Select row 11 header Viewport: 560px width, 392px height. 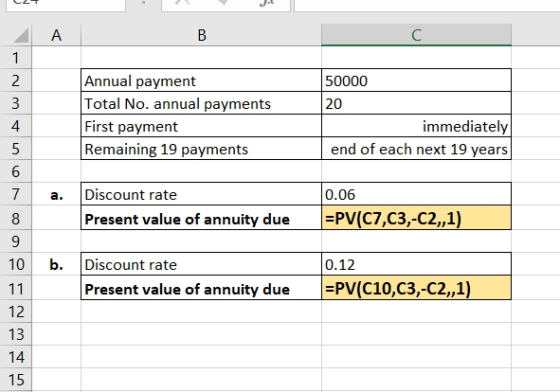[x=16, y=288]
